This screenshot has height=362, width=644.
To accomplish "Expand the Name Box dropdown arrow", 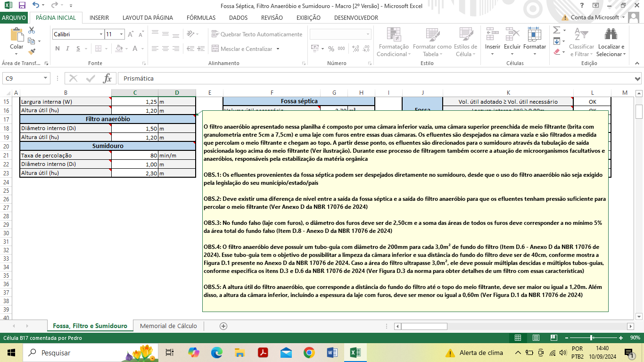I will tap(46, 78).
